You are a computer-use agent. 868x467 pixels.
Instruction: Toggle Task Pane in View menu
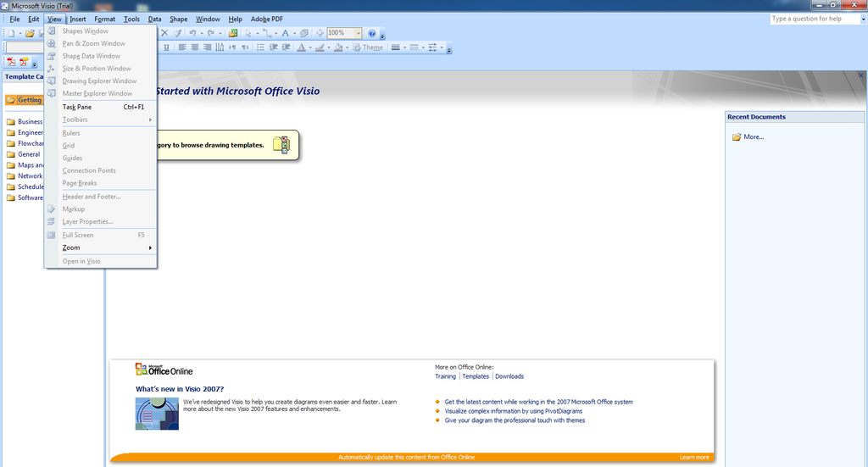101,107
